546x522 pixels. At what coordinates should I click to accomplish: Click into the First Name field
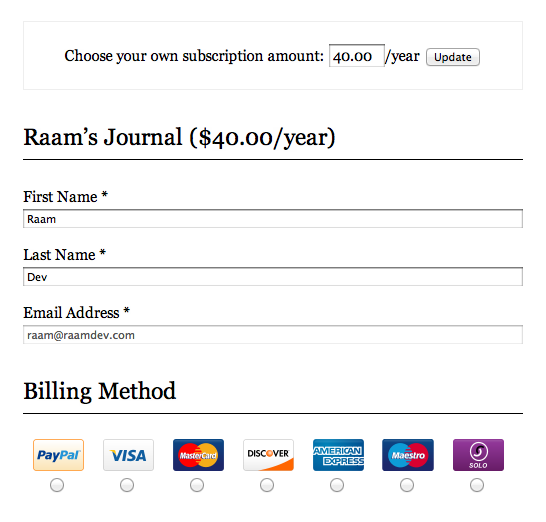[x=273, y=219]
